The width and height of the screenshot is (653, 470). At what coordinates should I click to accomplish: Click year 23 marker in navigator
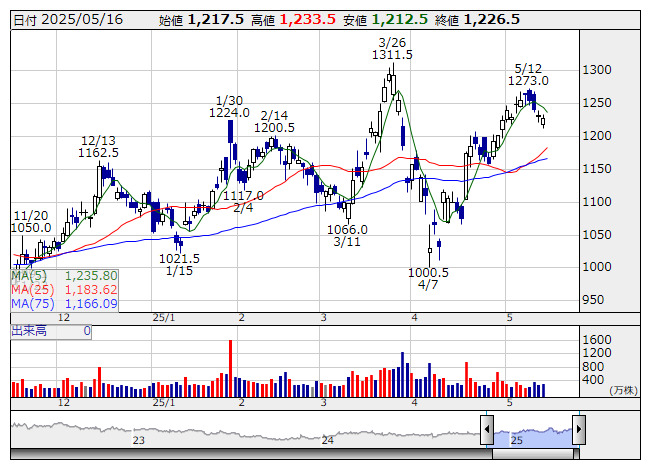coord(139,440)
